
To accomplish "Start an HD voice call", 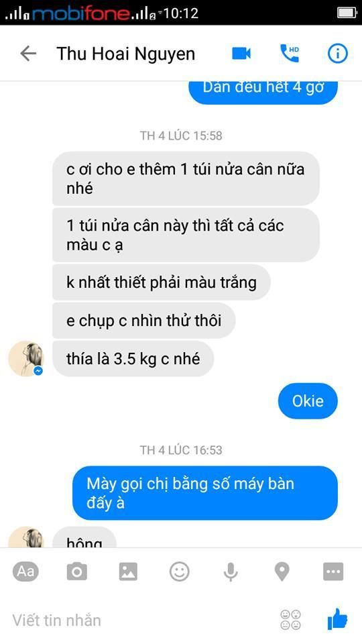I will (290, 54).
